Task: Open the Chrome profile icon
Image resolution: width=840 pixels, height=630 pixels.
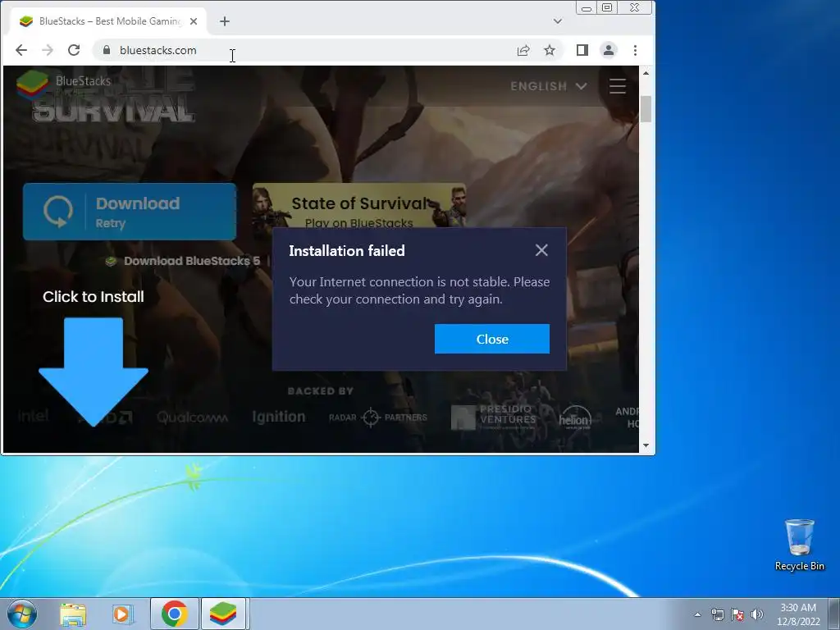Action: [x=609, y=50]
